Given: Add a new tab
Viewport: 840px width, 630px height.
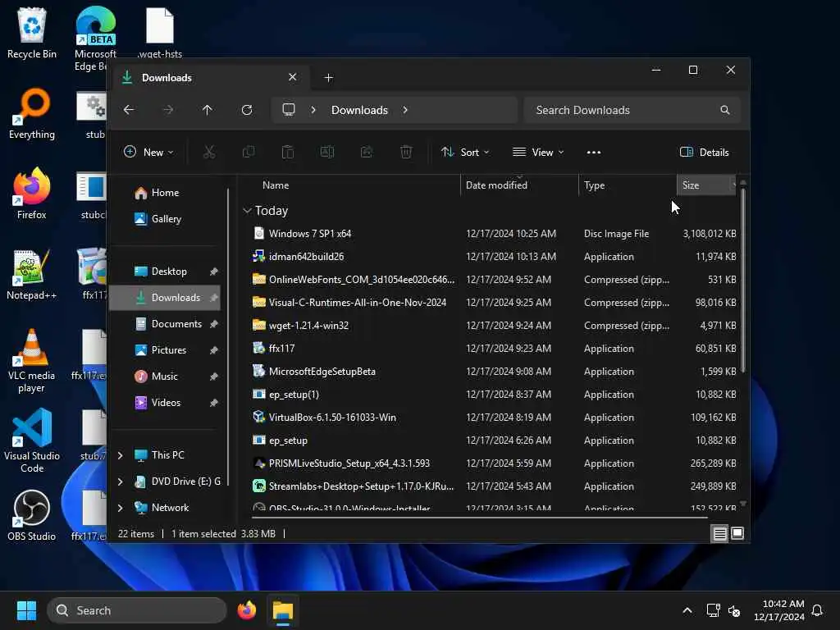Looking at the screenshot, I should [x=328, y=78].
